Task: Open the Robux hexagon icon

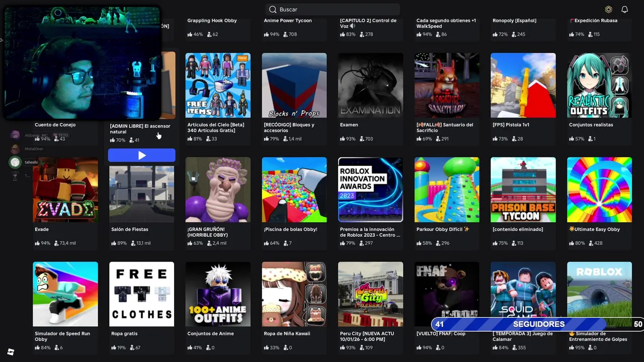Action: pos(608,10)
